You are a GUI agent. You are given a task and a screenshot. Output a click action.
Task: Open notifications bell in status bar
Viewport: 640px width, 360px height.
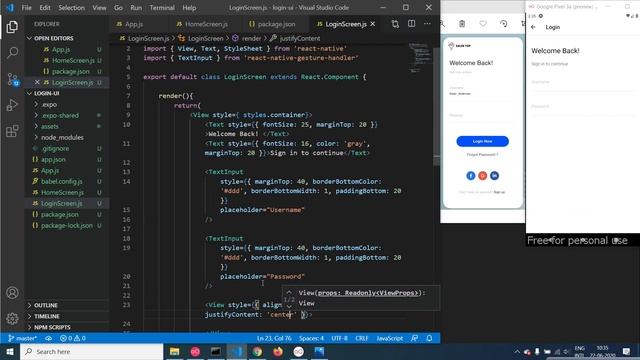429,338
